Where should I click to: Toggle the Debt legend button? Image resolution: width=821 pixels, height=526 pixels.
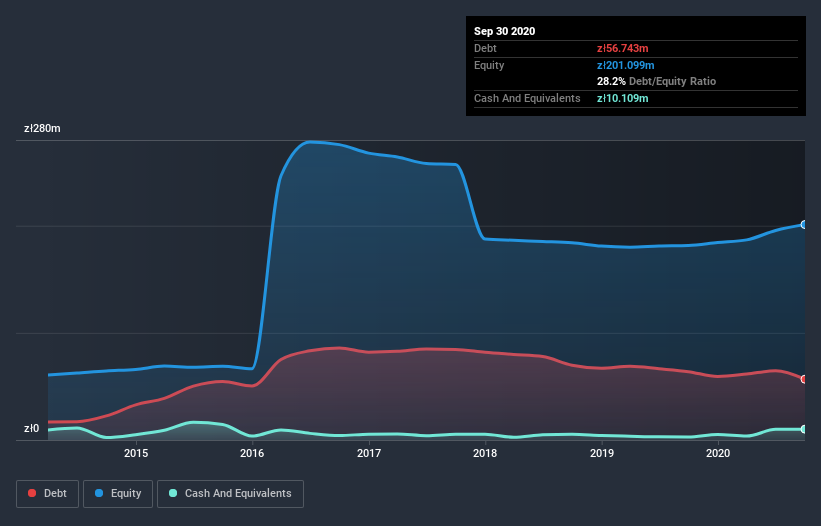pyautogui.click(x=48, y=494)
